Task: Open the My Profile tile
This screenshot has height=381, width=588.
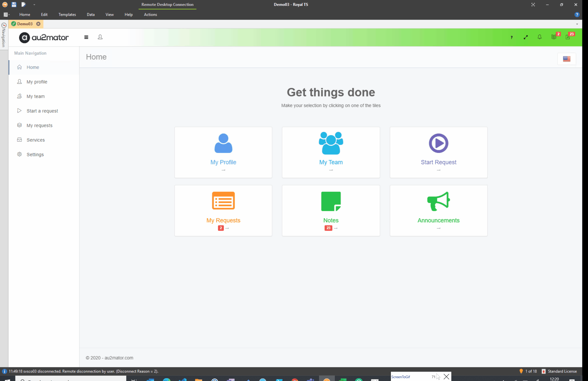Action: click(223, 152)
